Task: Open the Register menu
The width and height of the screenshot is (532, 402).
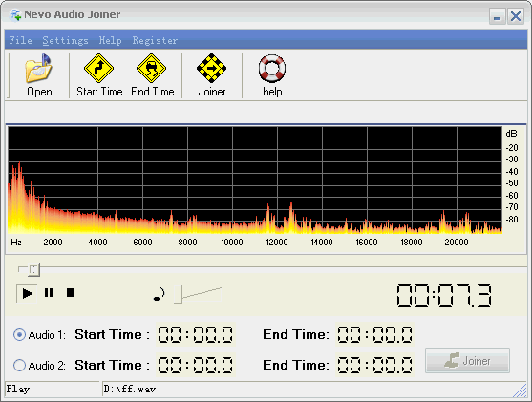Action: point(155,40)
